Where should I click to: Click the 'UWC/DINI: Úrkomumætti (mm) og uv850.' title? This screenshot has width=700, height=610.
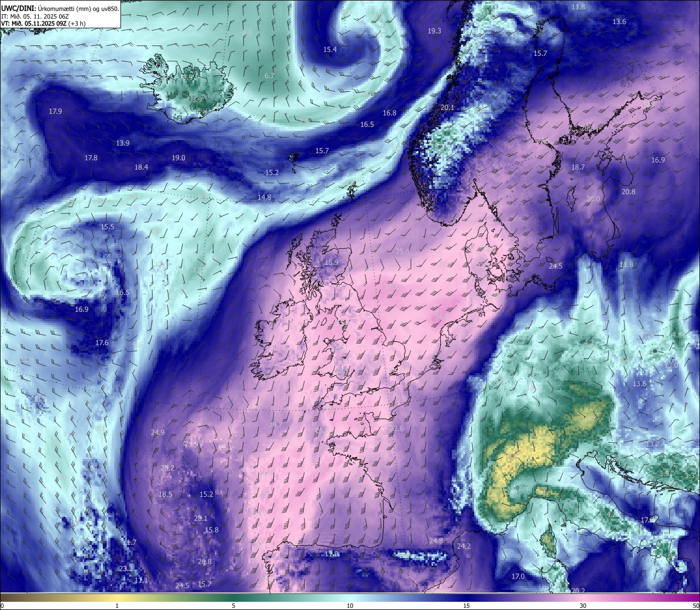[x=60, y=9]
